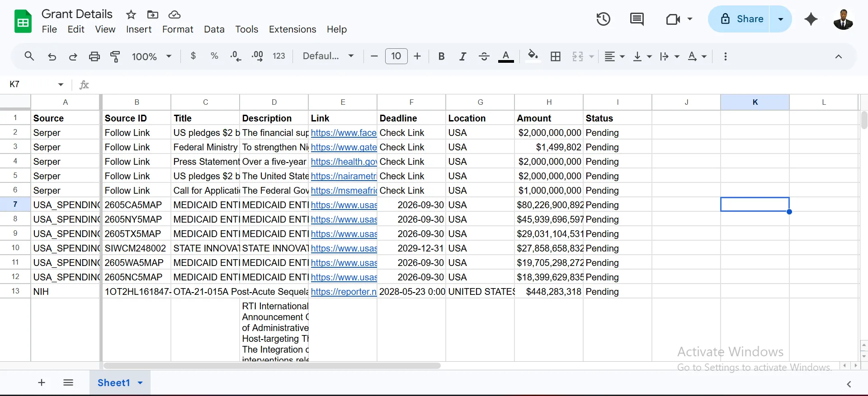Open the View menu
The width and height of the screenshot is (868, 396).
tap(105, 29)
